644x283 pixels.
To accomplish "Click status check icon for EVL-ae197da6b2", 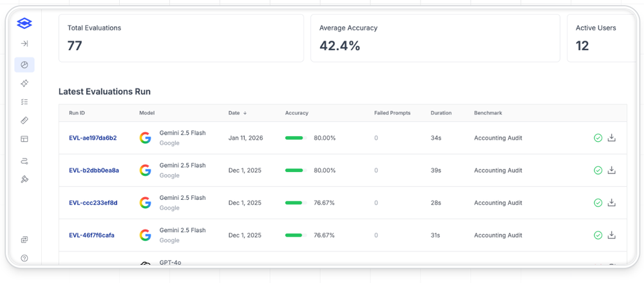I will (x=598, y=138).
